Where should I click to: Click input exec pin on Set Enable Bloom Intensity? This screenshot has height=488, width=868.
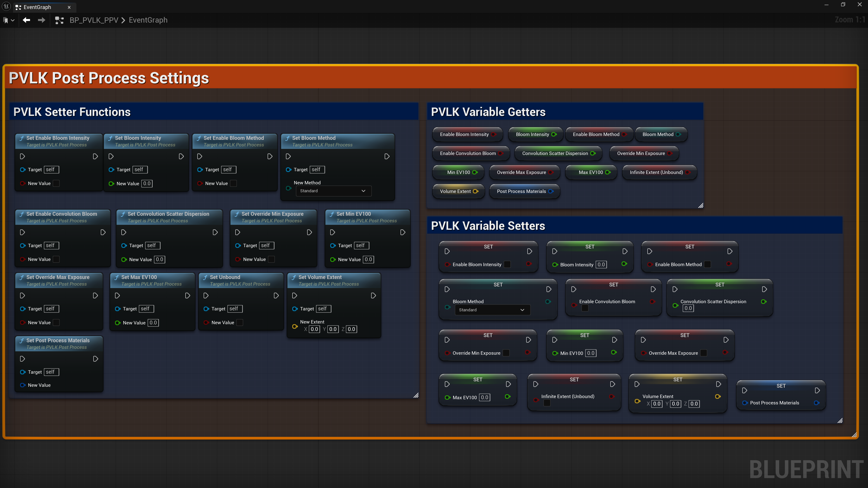22,156
